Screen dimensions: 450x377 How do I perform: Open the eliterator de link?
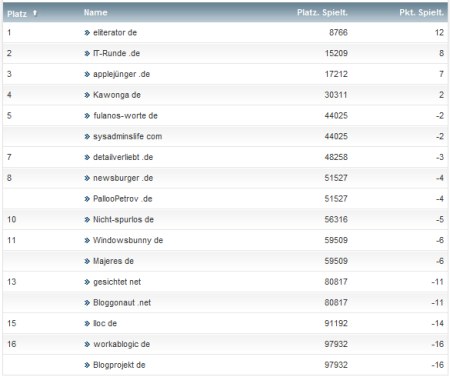pyautogui.click(x=115, y=33)
